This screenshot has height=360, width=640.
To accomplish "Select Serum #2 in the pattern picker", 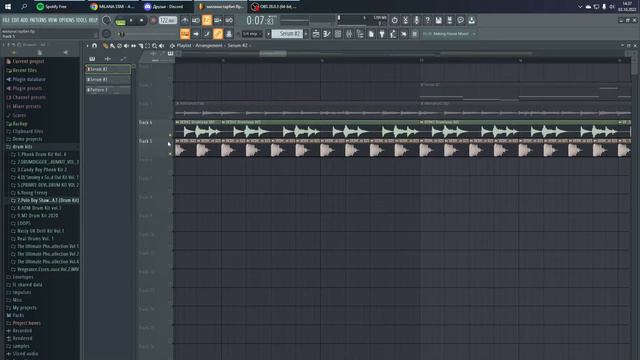I will (x=108, y=69).
